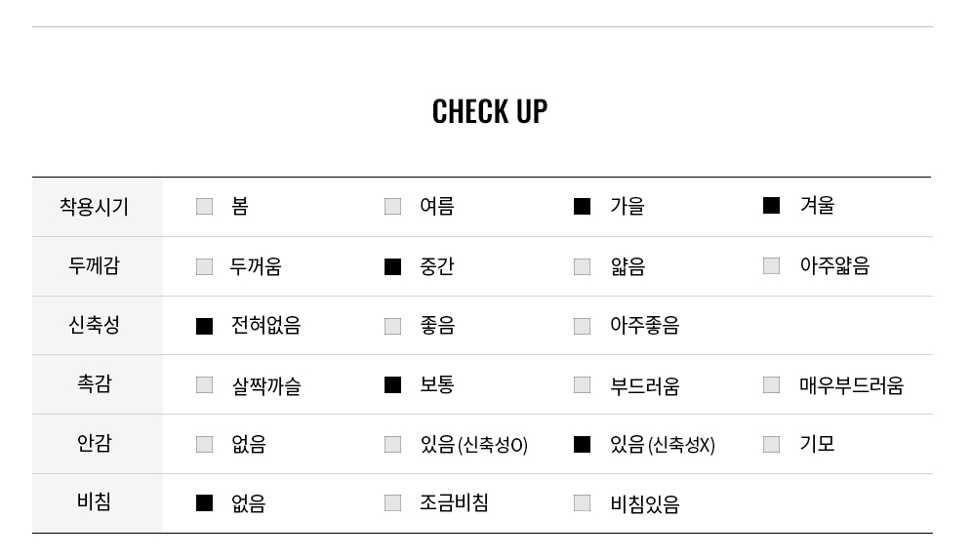Image resolution: width=972 pixels, height=560 pixels.
Task: Tick the 얇음 checkbox
Action: coord(582,267)
